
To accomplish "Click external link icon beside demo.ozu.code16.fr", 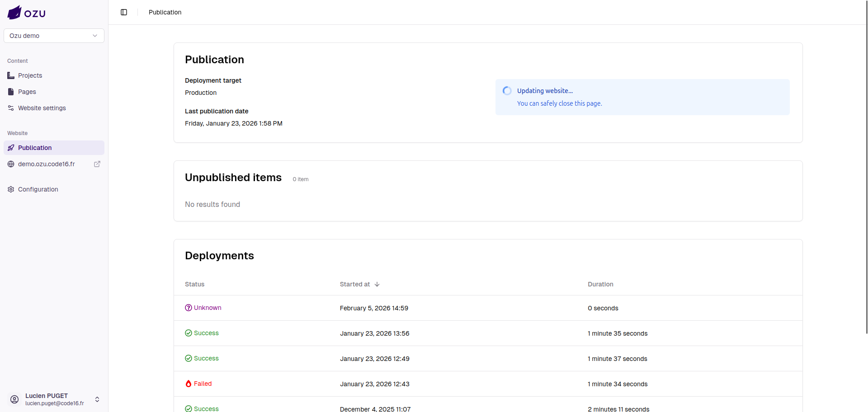I will pos(97,164).
